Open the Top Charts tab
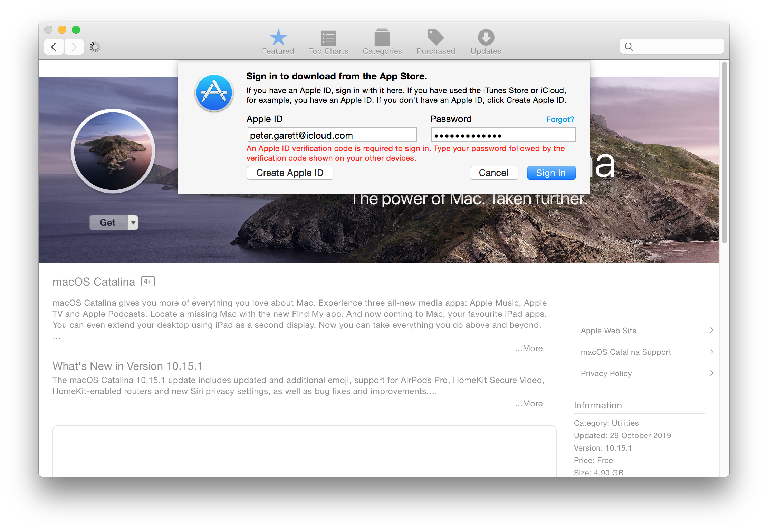Screen dimensions: 768x532 (x=328, y=38)
